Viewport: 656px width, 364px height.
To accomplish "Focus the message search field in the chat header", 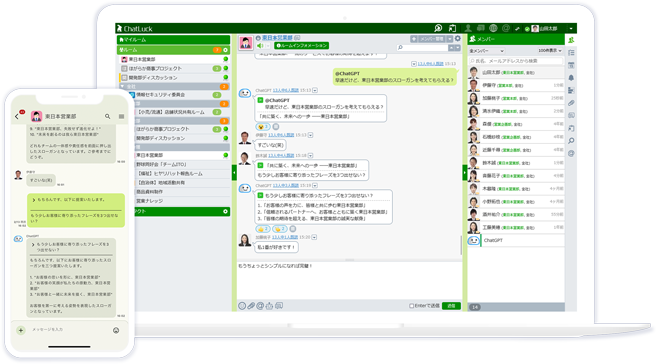I will click(422, 48).
